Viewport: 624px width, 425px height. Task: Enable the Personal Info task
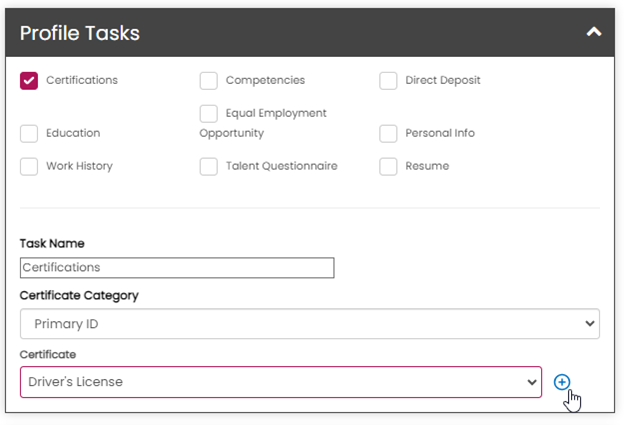pos(388,133)
